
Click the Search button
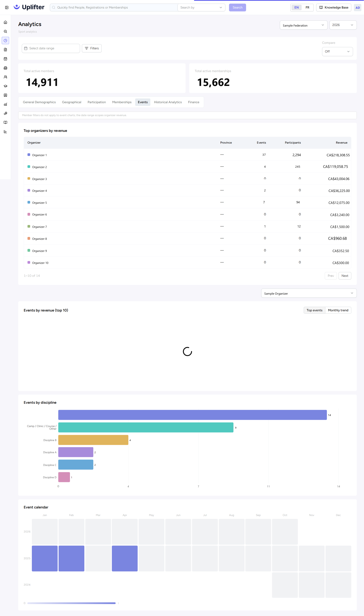pyautogui.click(x=237, y=8)
